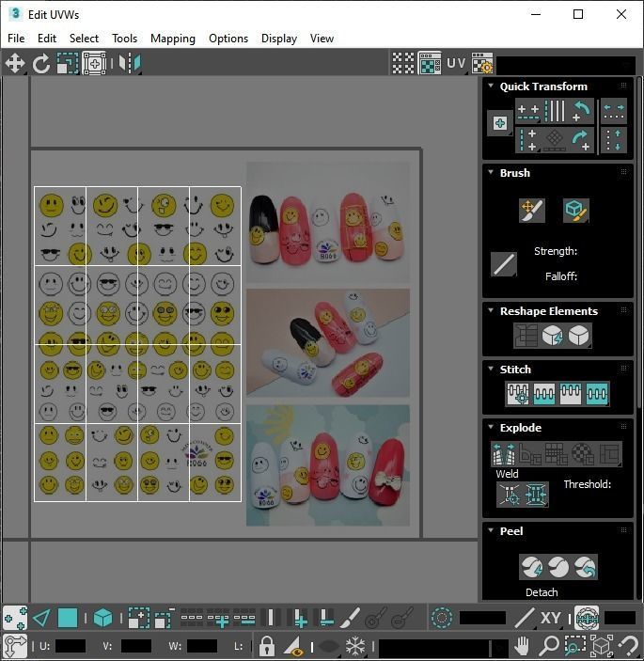Toggle the Freeze snowflake icon
The image size is (644, 661).
click(354, 645)
